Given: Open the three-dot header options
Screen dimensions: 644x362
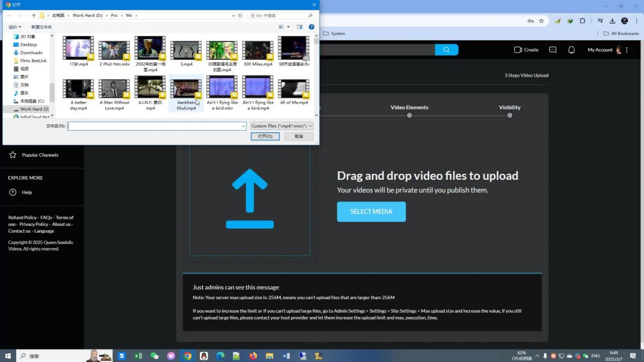Looking at the screenshot, I should (627, 50).
